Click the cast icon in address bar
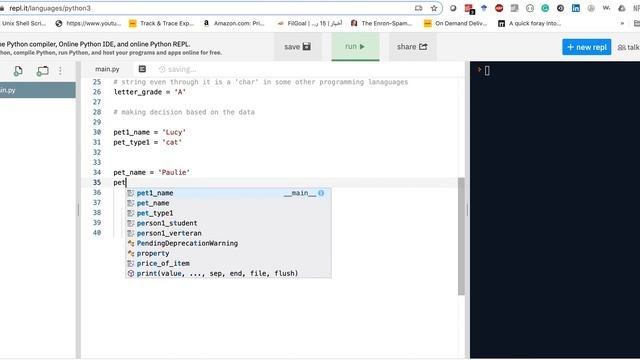The height and width of the screenshot is (360, 640). [x=418, y=8]
